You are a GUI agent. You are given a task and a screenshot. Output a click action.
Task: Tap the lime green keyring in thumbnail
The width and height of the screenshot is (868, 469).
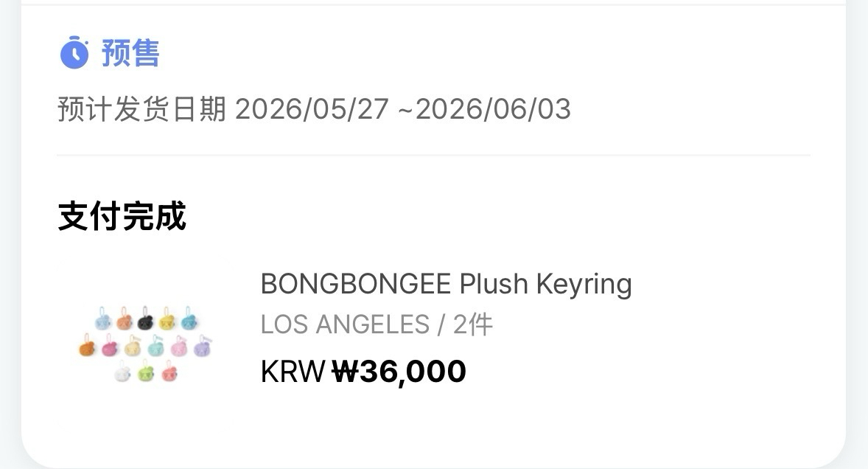click(145, 372)
